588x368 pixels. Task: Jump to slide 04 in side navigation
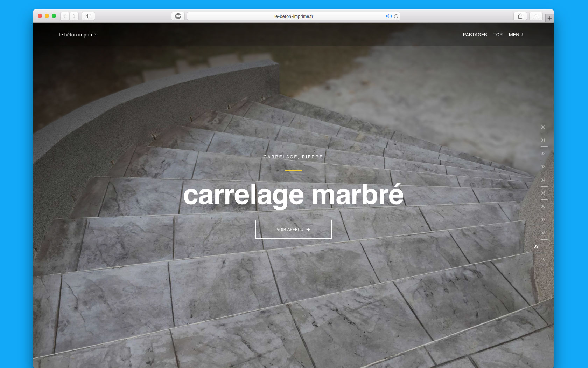543,180
